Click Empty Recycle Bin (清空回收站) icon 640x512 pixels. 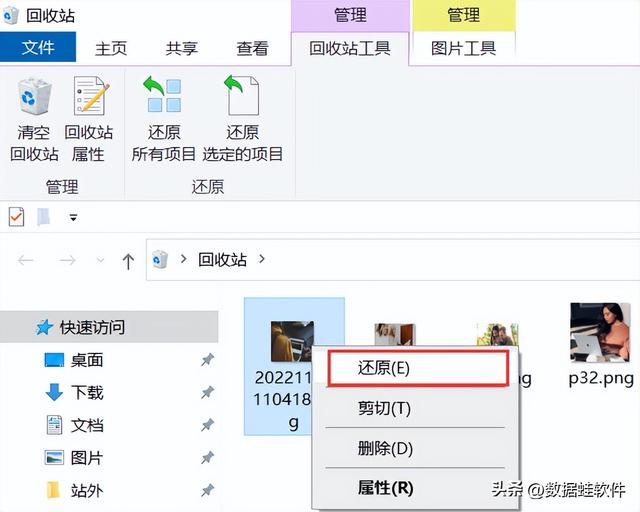pos(34,96)
